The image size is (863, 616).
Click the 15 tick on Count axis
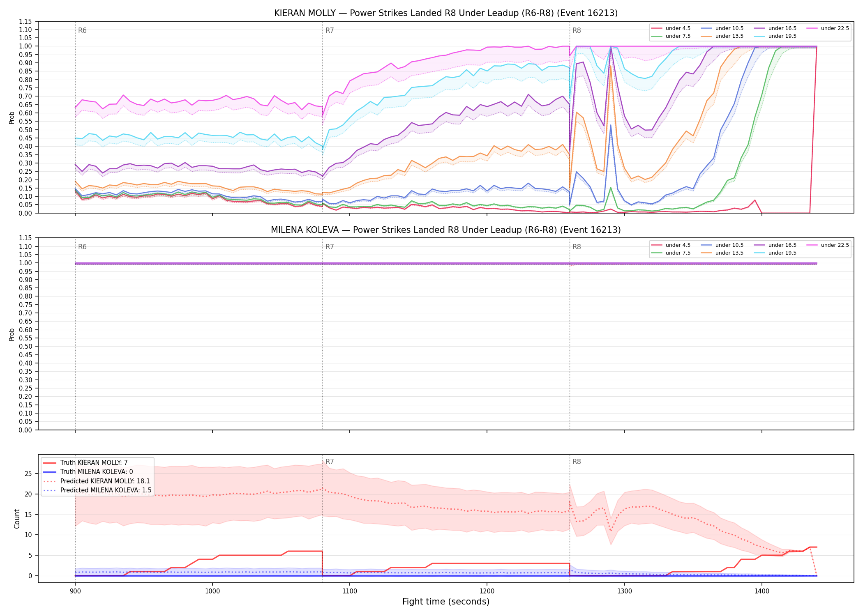(x=28, y=515)
